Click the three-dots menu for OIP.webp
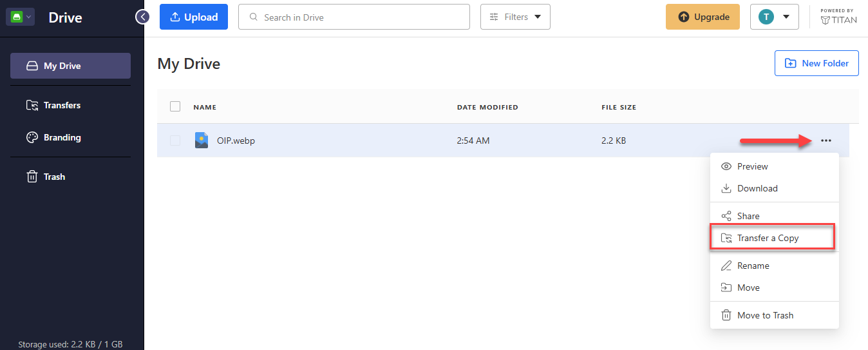 [x=826, y=141]
